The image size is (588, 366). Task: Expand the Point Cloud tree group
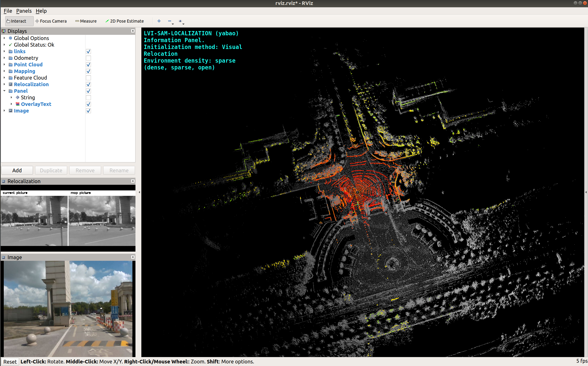pos(4,65)
